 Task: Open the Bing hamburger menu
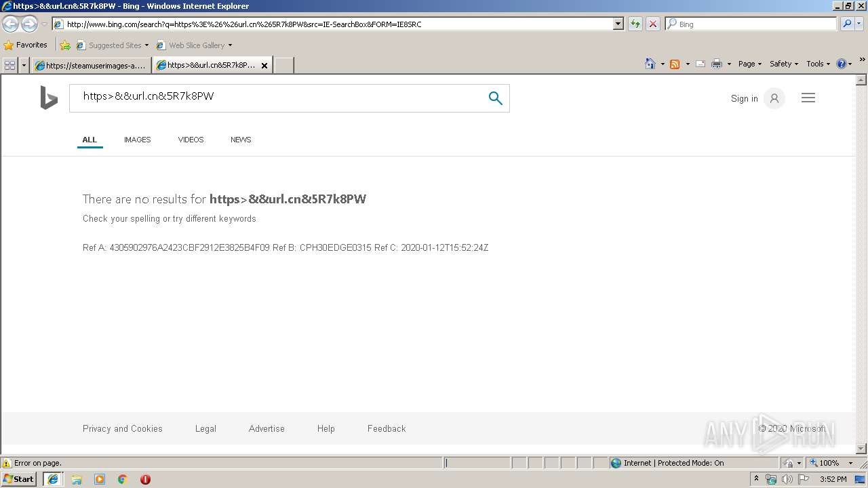click(x=808, y=98)
